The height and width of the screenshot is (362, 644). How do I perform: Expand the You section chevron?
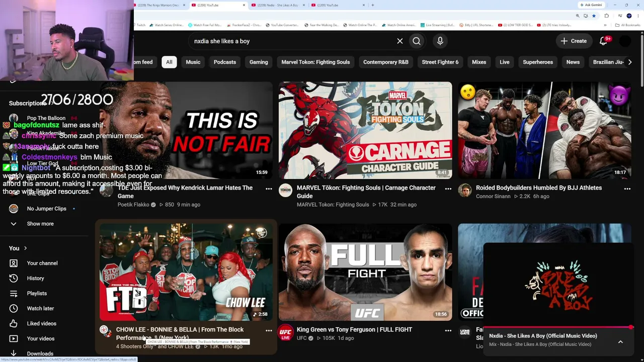pyautogui.click(x=25, y=248)
